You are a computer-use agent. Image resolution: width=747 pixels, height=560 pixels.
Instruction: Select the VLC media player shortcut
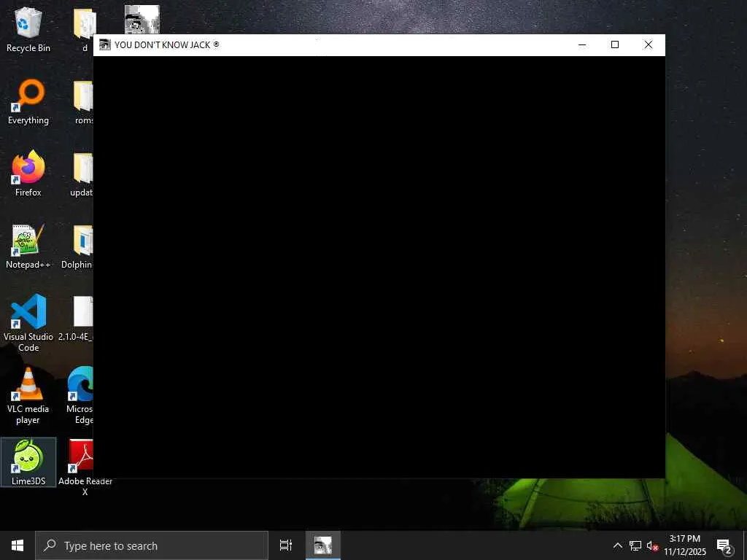[x=28, y=395]
